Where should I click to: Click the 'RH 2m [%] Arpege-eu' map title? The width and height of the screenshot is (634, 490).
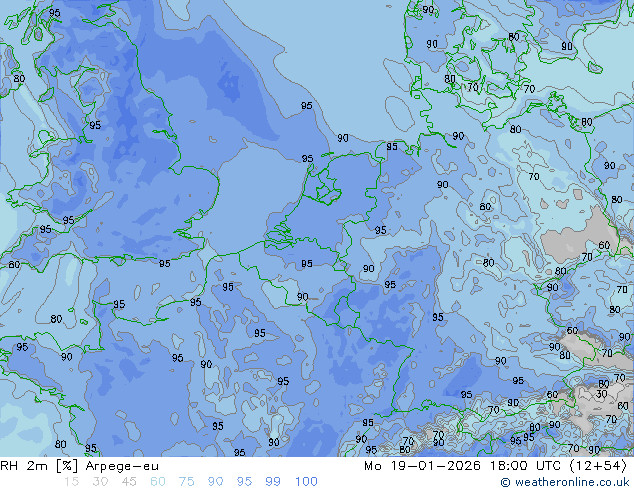pos(80,466)
